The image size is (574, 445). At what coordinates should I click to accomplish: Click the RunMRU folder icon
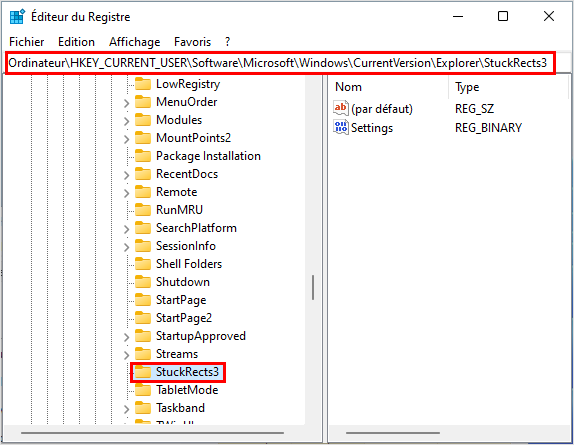pyautogui.click(x=143, y=210)
